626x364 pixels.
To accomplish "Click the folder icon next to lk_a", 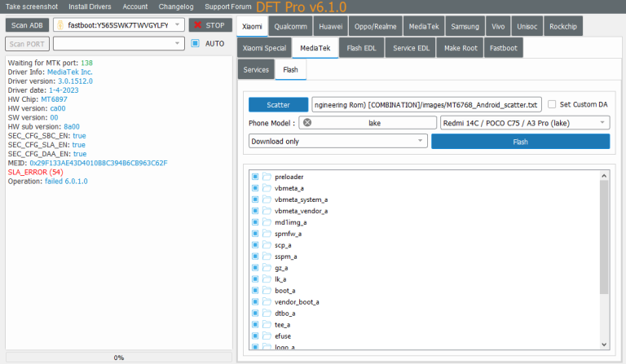I will pyautogui.click(x=267, y=278).
